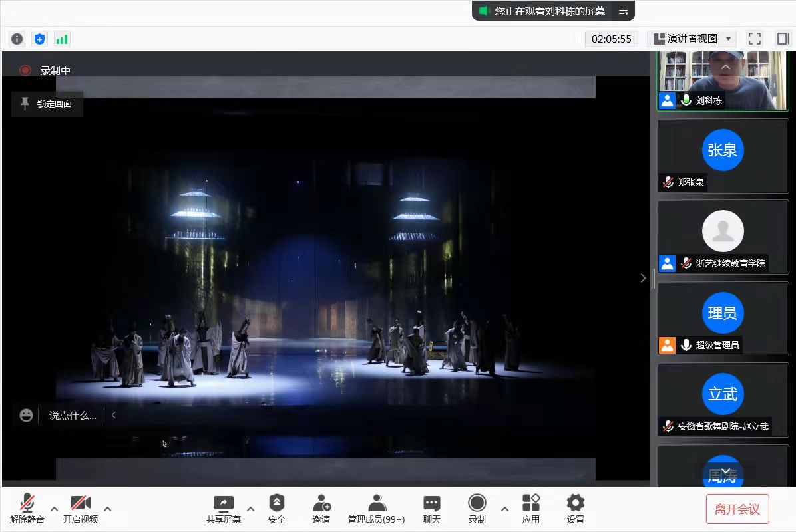Pin the screen with 锁定画面
This screenshot has height=532, width=796.
coord(47,104)
